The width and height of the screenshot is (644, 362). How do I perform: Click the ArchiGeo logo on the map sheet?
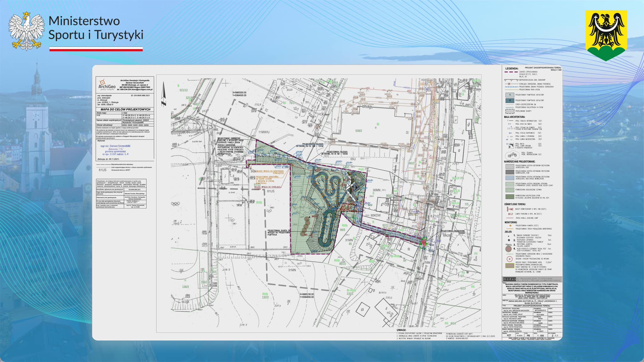click(107, 85)
